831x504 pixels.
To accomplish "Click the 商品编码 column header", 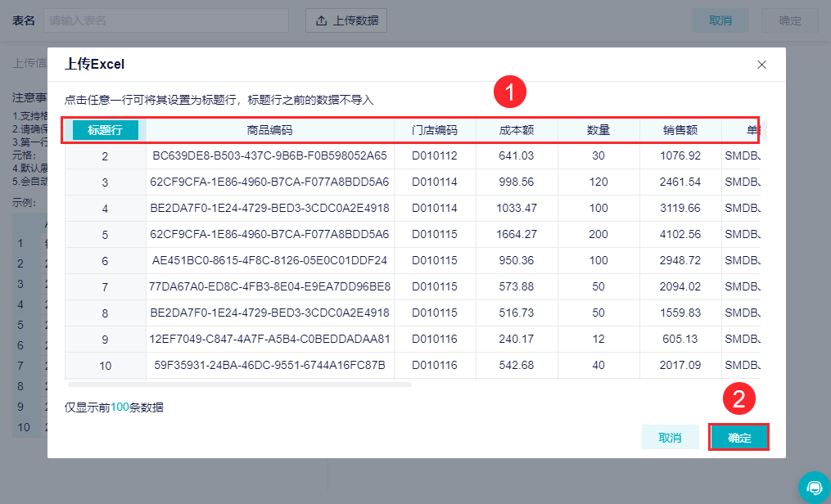I will point(269,130).
